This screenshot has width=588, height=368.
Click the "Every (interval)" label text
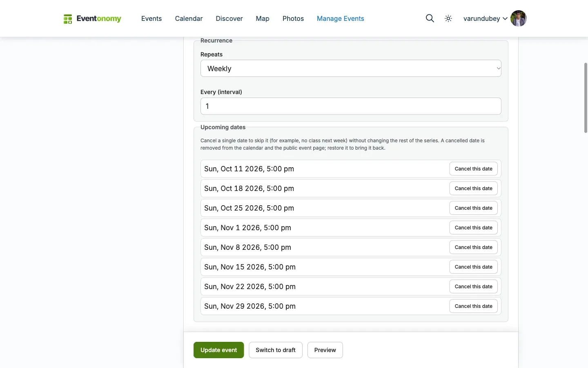tap(221, 92)
